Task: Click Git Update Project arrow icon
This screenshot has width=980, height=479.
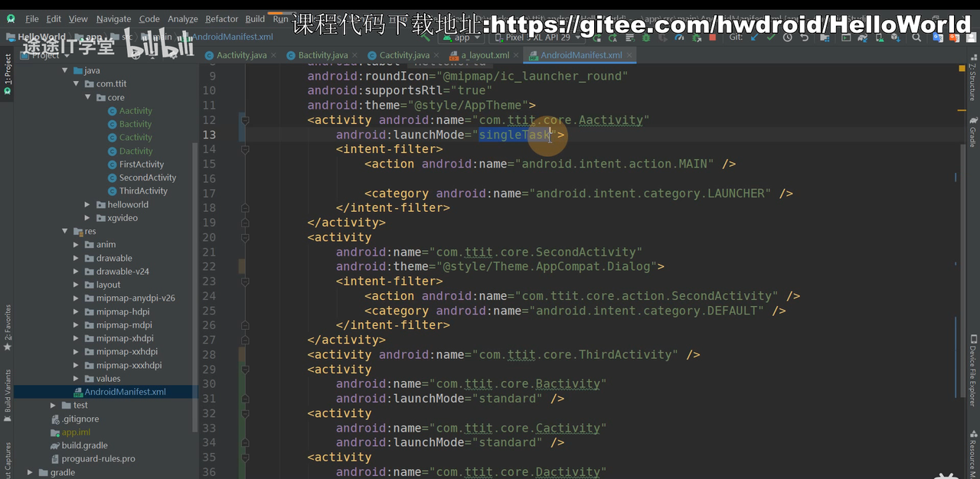Action: click(754, 37)
